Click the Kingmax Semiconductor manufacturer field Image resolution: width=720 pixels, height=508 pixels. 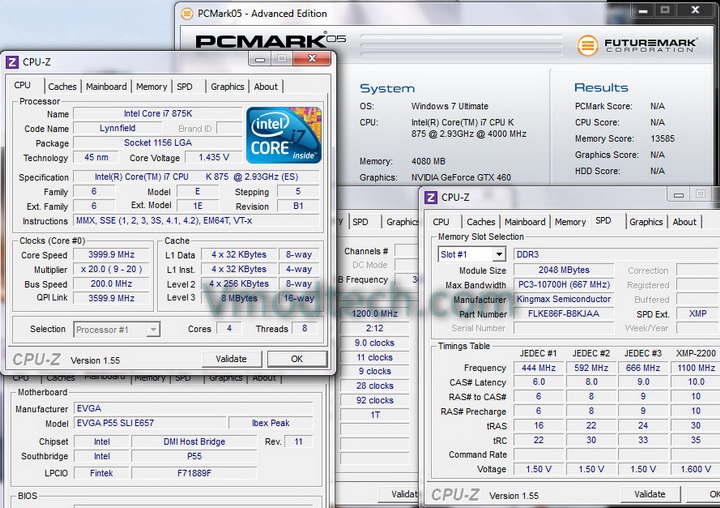pyautogui.click(x=563, y=299)
